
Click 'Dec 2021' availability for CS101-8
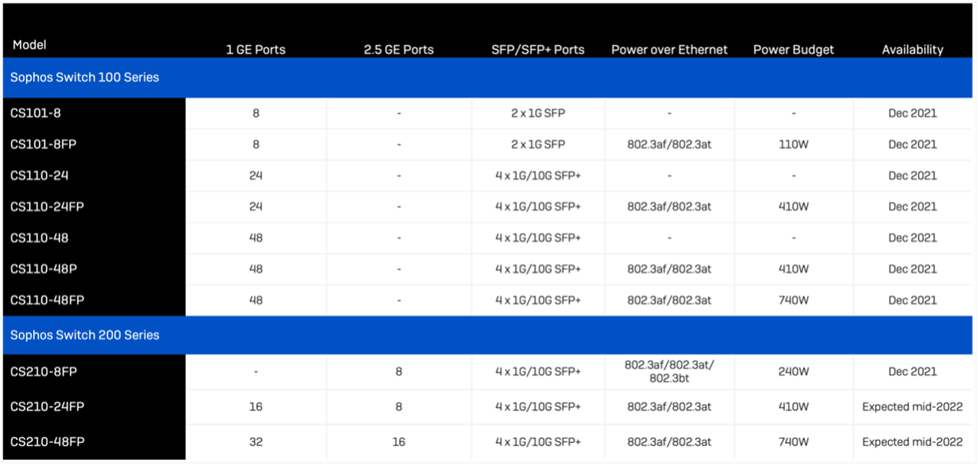click(x=913, y=113)
